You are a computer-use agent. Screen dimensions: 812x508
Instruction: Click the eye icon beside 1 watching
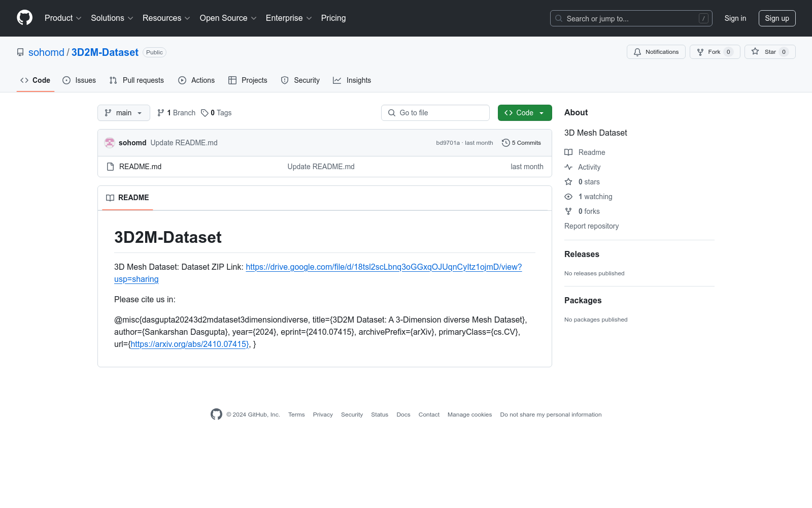tap(568, 197)
